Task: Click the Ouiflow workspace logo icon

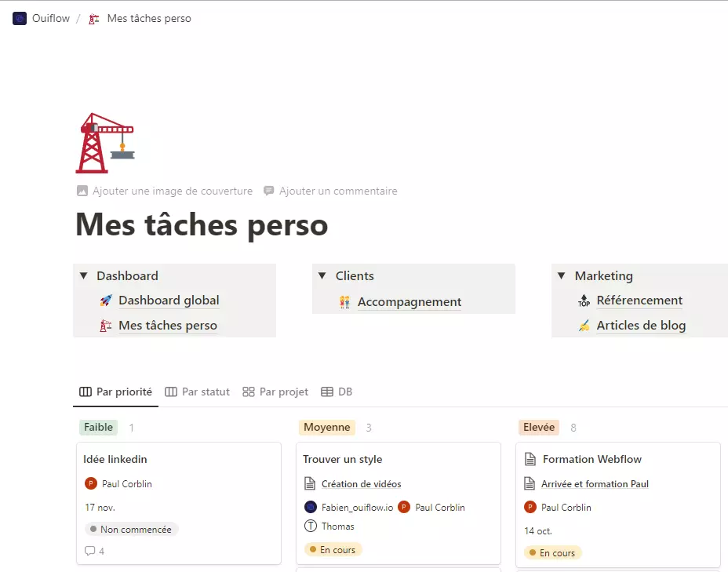Action: [20, 19]
